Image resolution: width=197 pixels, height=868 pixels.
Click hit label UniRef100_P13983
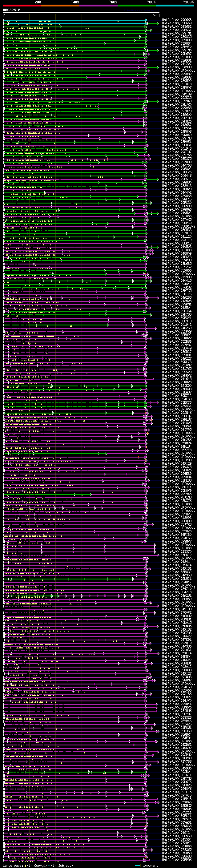coord(177,277)
